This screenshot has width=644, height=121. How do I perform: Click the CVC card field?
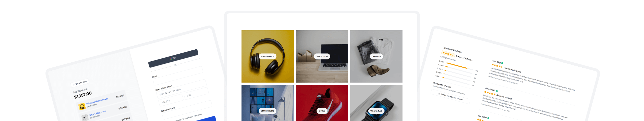click(196, 94)
